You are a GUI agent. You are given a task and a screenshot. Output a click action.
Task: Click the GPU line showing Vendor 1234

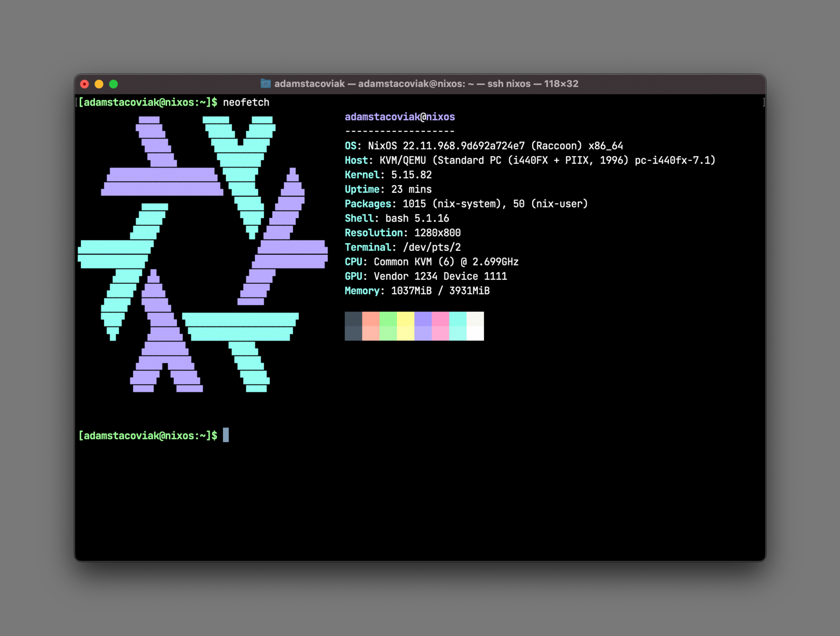(426, 277)
